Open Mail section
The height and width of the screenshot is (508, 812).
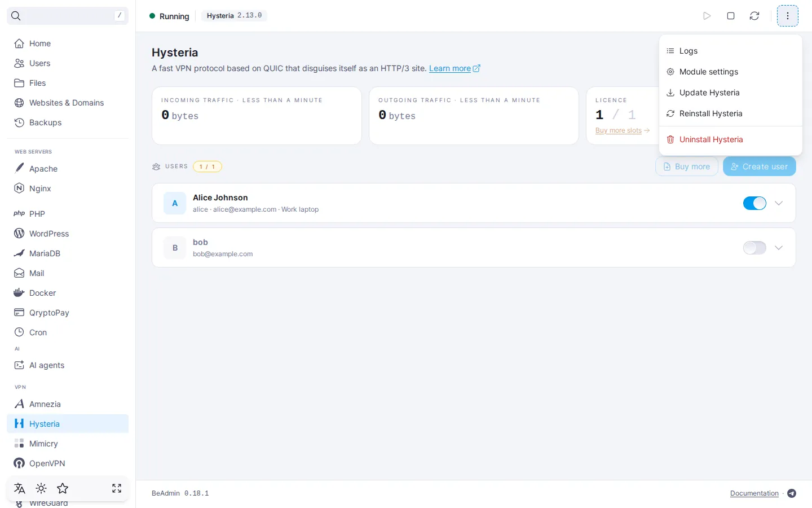(x=68, y=273)
